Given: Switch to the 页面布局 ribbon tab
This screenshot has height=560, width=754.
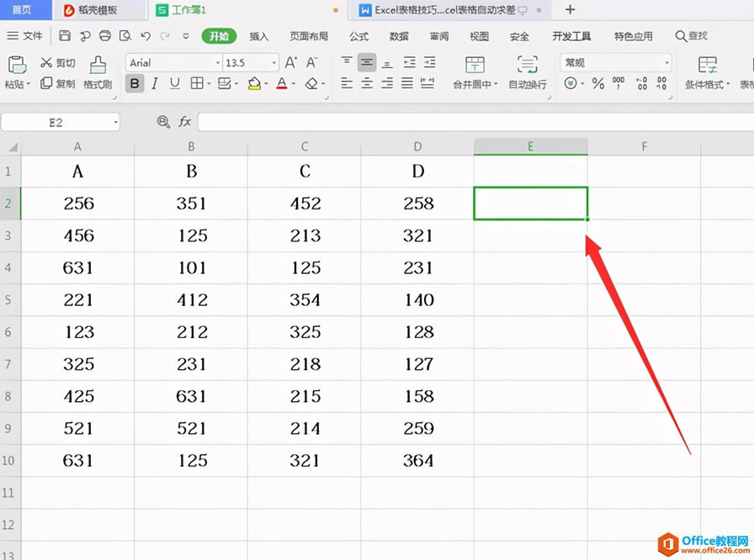Looking at the screenshot, I should (x=309, y=36).
